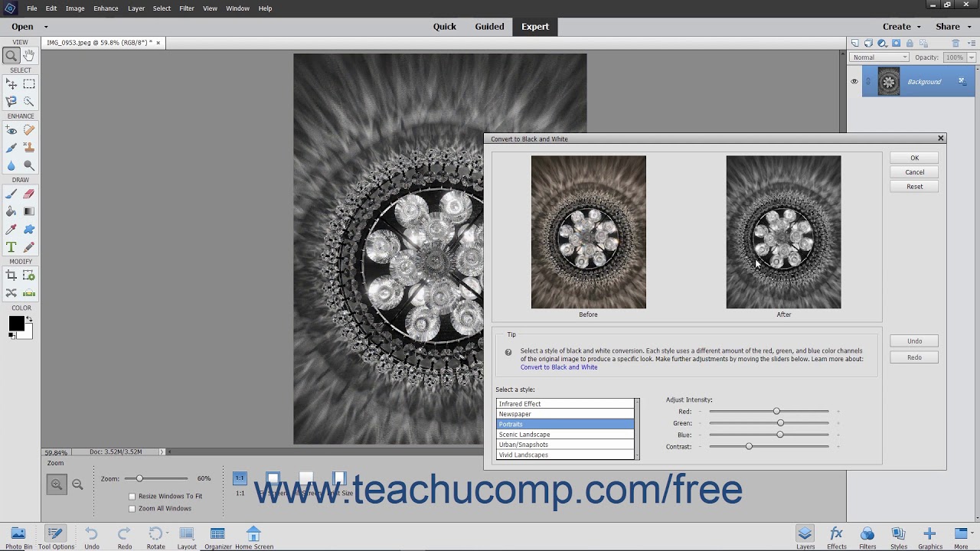This screenshot has height=551, width=980.
Task: Enable Resize Windows To Fit checkbox
Action: tap(132, 496)
